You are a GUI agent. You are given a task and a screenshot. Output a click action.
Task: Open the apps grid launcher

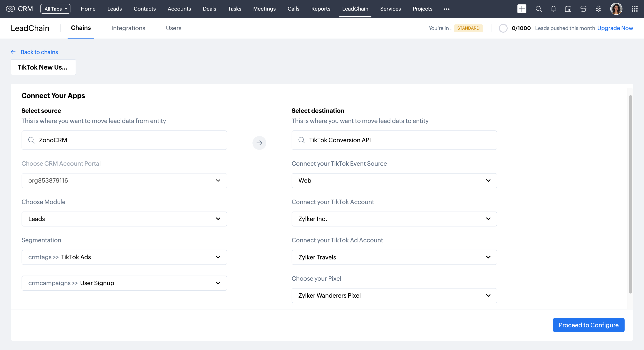point(634,9)
